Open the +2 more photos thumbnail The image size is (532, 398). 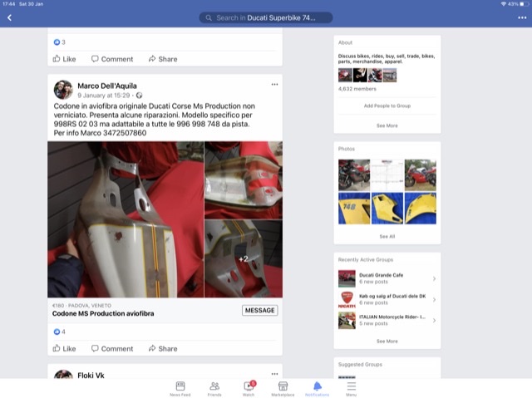coord(244,258)
